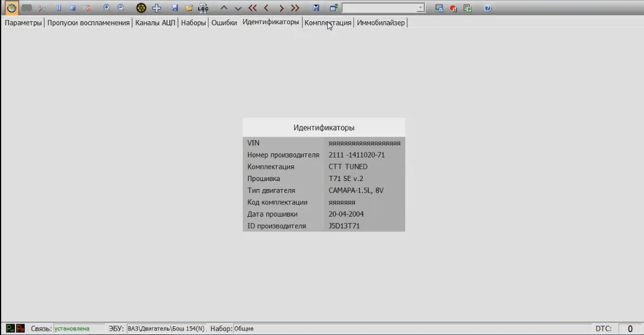Open the blue help question mark icon
The image size is (644, 335).
point(487,8)
